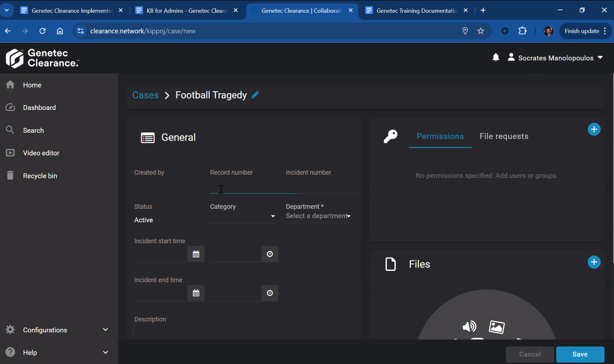The height and width of the screenshot is (364, 614).
Task: Bookmark this page with the star icon
Action: tap(480, 31)
